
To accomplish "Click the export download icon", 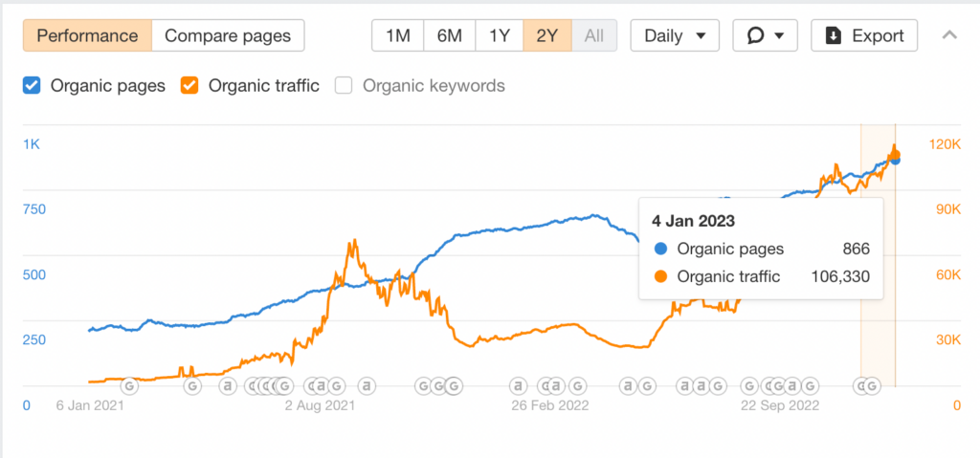I will click(834, 35).
